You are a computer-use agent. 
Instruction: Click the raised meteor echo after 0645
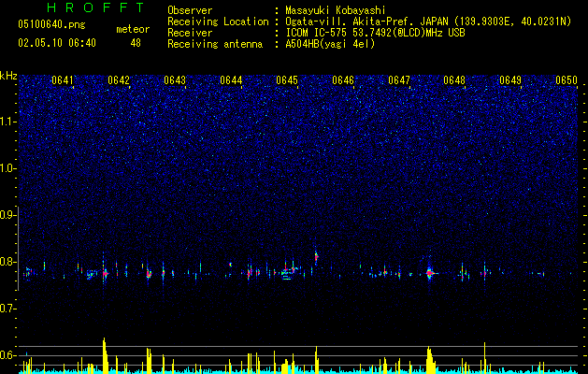pyautogui.click(x=316, y=256)
